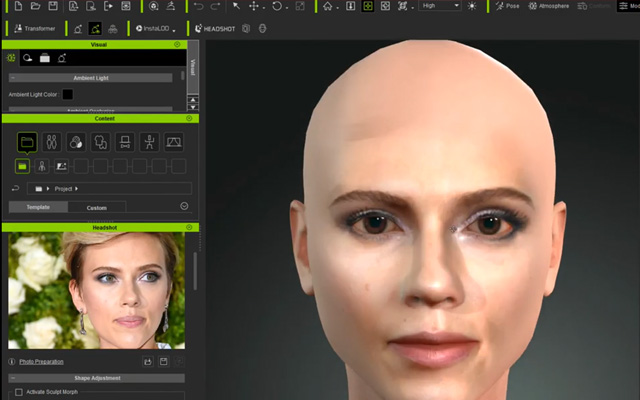Open the Pose mode

[x=507, y=6]
